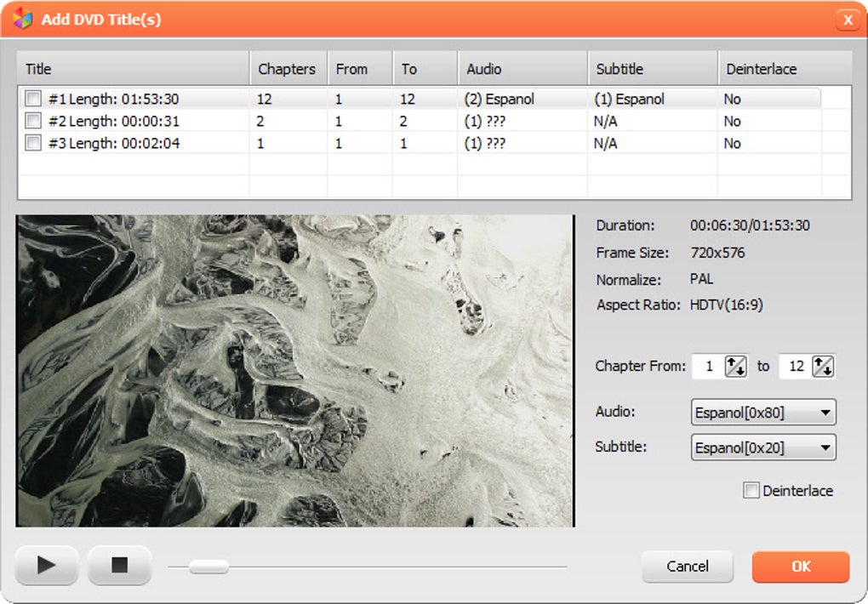Click the app logo in title bar
The image size is (868, 604).
pos(22,19)
